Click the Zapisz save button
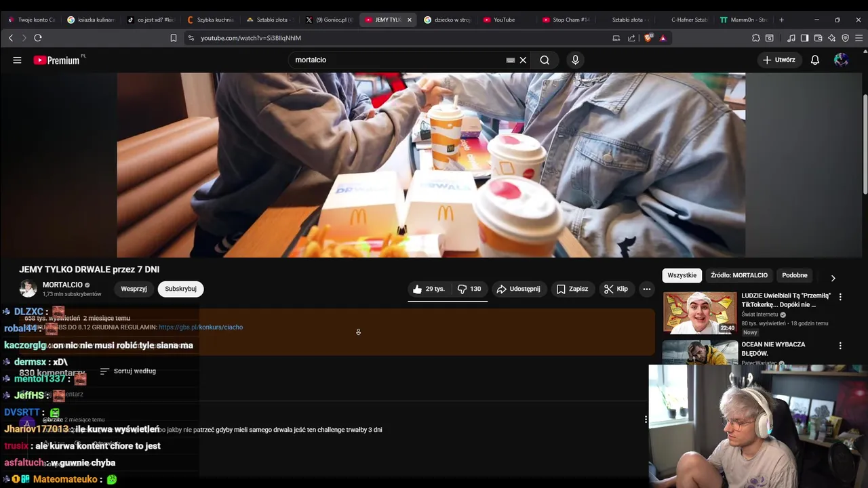The width and height of the screenshot is (868, 488). point(572,289)
